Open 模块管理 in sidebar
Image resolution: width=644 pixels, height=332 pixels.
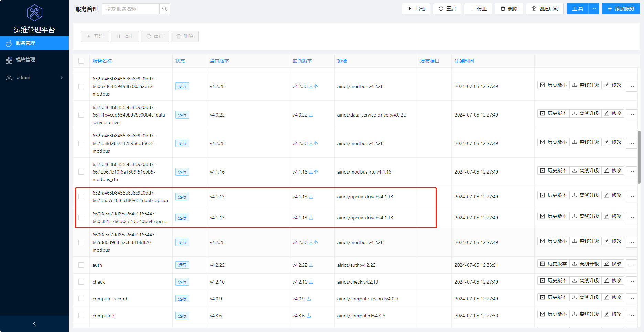pyautogui.click(x=34, y=60)
